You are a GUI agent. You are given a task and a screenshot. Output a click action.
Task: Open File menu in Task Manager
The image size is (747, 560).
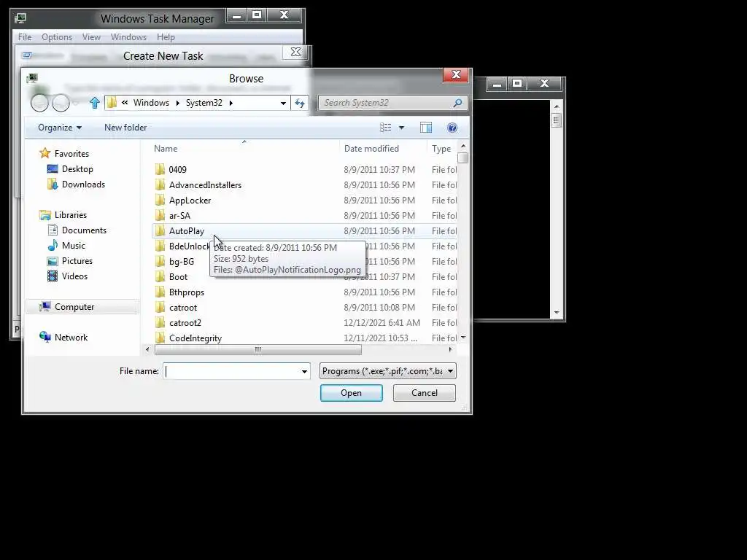pyautogui.click(x=25, y=37)
